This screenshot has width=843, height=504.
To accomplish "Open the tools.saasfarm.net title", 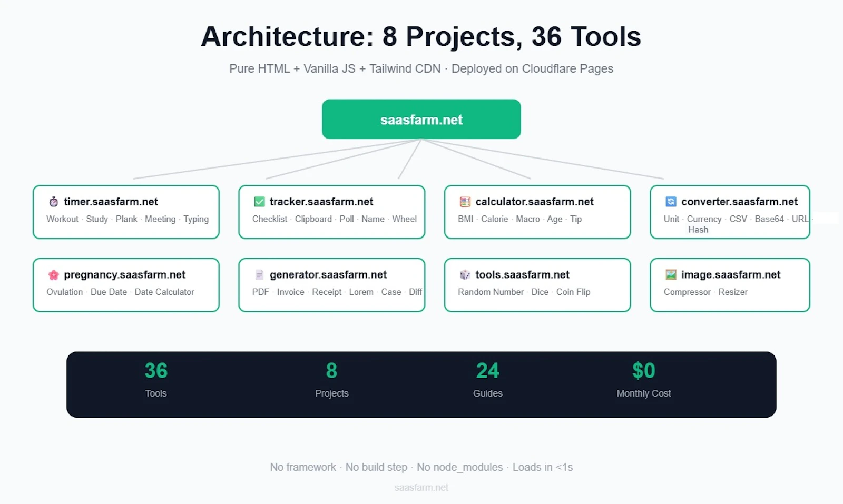I will click(x=522, y=275).
